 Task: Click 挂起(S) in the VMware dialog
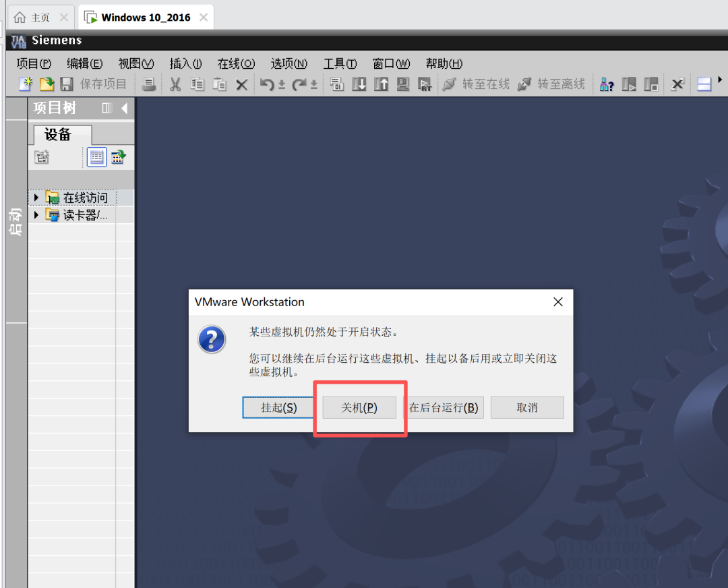pos(278,407)
